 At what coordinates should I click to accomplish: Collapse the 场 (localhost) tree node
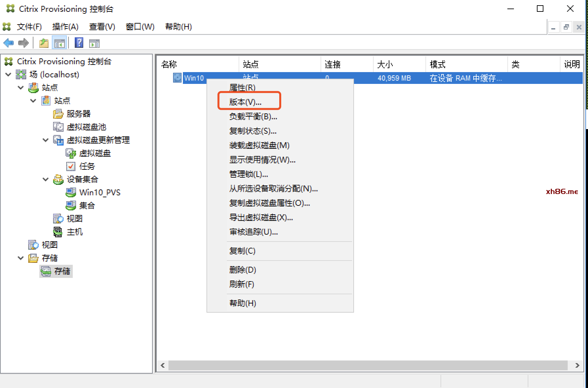[x=9, y=74]
